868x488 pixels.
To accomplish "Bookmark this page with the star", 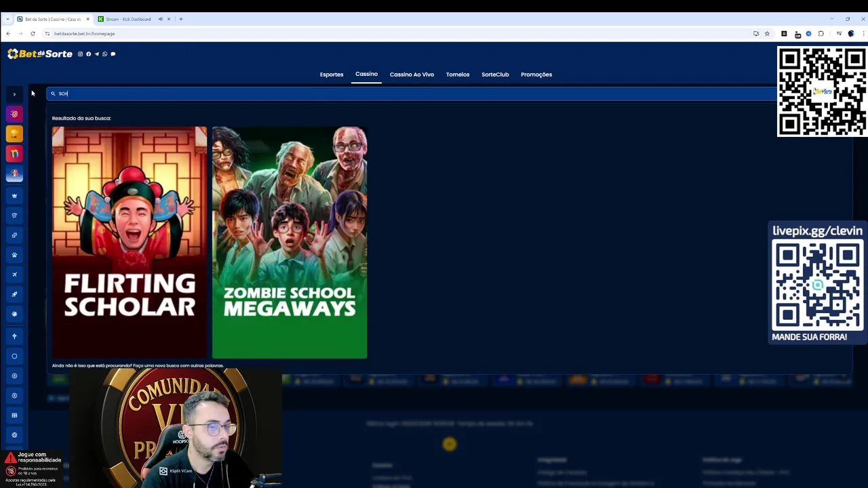I will [767, 33].
